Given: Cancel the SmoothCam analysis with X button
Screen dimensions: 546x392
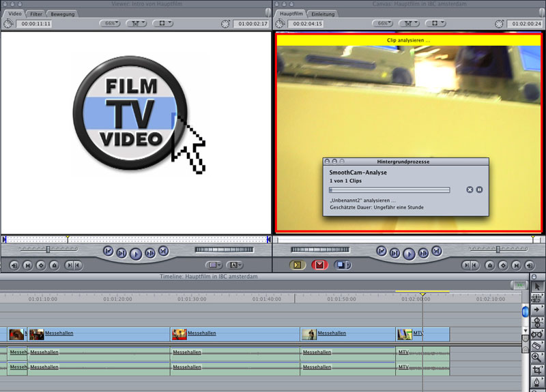Looking at the screenshot, I should (470, 190).
